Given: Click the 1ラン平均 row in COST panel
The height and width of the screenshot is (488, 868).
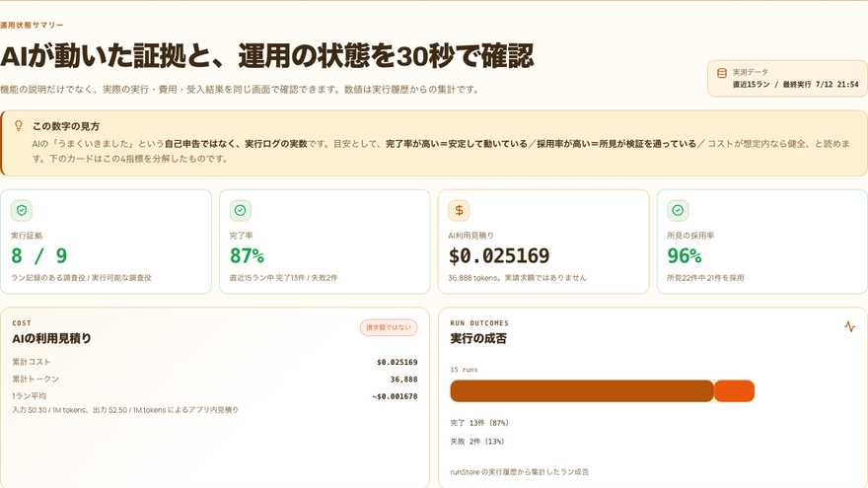Looking at the screenshot, I should pos(215,396).
